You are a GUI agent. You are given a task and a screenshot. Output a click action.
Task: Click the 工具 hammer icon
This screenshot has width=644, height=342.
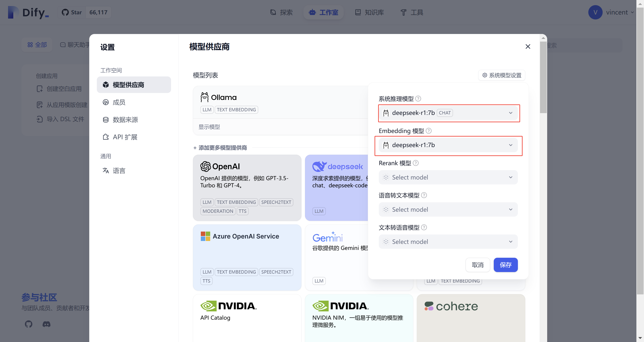(x=403, y=12)
